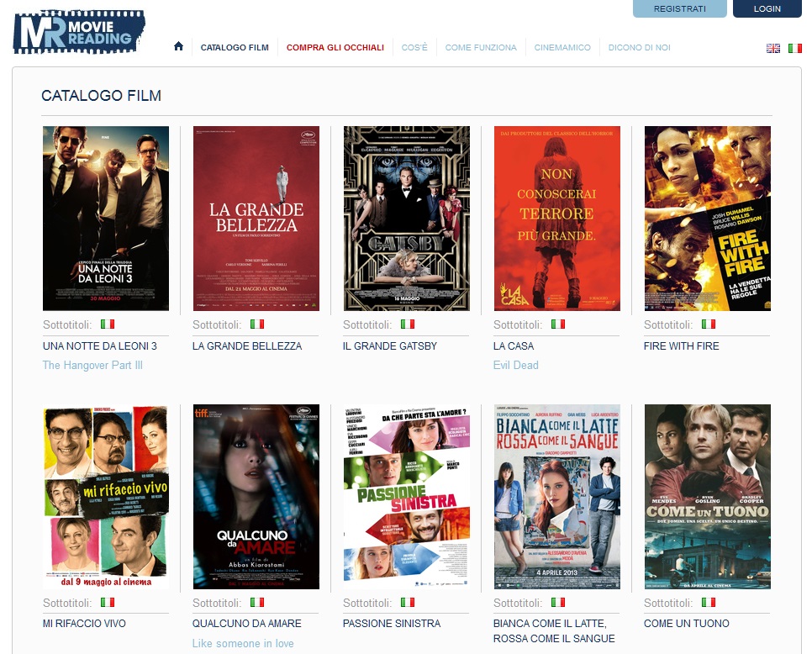This screenshot has height=654, width=812.
Task: Click the CATALOGO FILM page heading
Action: pyautogui.click(x=102, y=95)
